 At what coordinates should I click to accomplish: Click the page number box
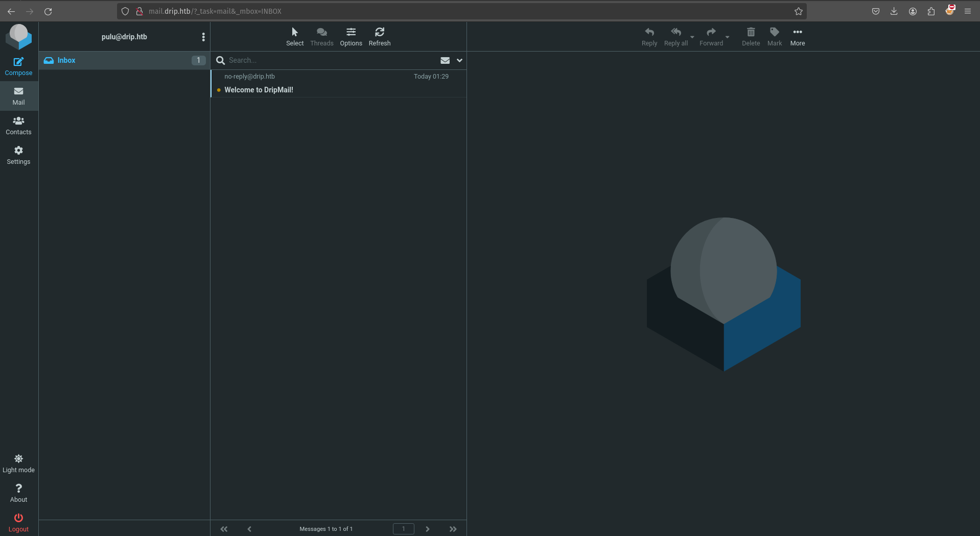pyautogui.click(x=403, y=529)
